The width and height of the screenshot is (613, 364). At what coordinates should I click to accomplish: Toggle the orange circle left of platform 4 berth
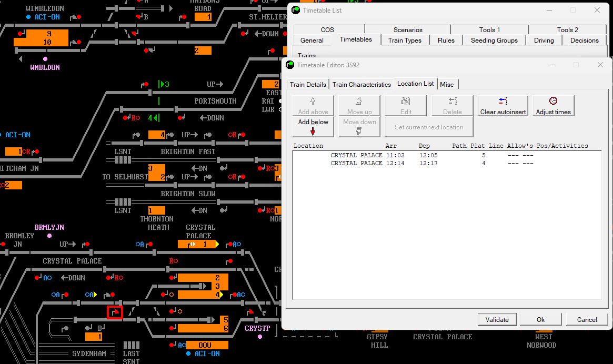[171, 295]
